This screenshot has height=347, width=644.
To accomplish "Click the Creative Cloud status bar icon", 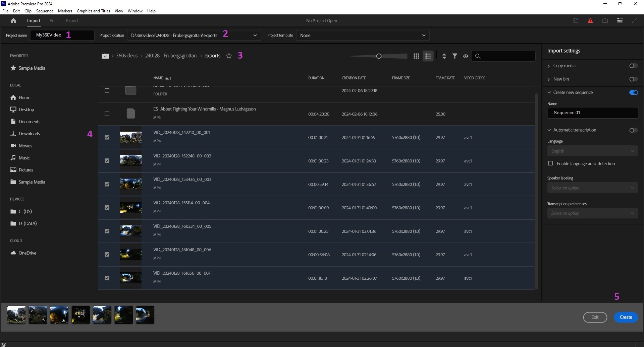I will pos(3,344).
